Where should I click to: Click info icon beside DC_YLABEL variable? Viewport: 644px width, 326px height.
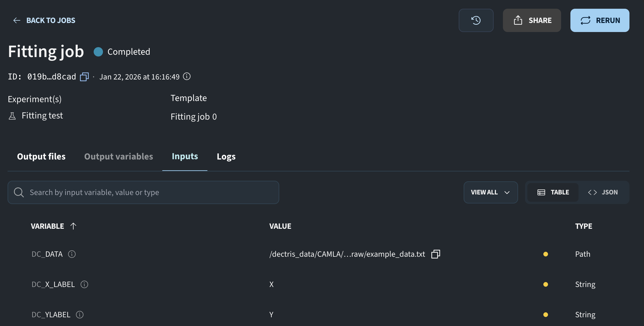[x=80, y=315]
